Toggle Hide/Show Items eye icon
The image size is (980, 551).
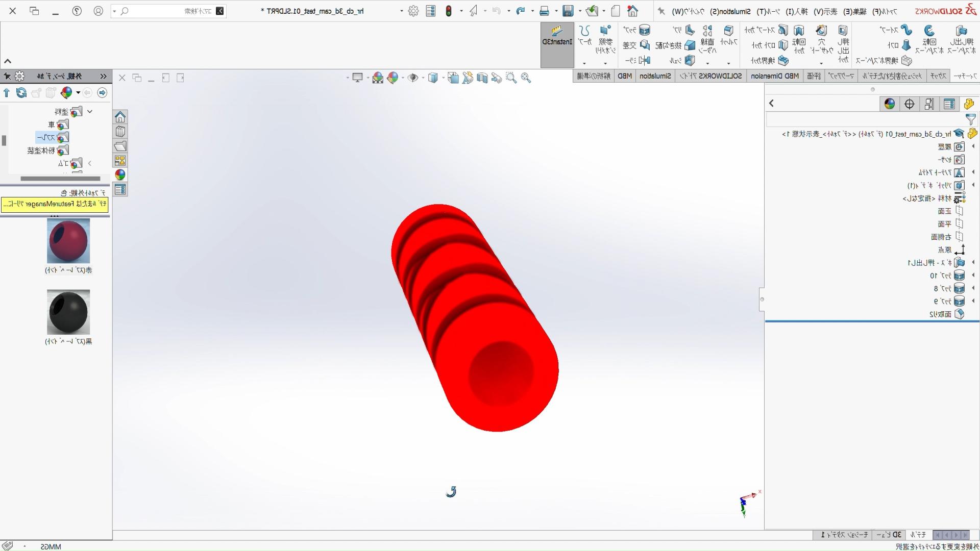[x=413, y=78]
